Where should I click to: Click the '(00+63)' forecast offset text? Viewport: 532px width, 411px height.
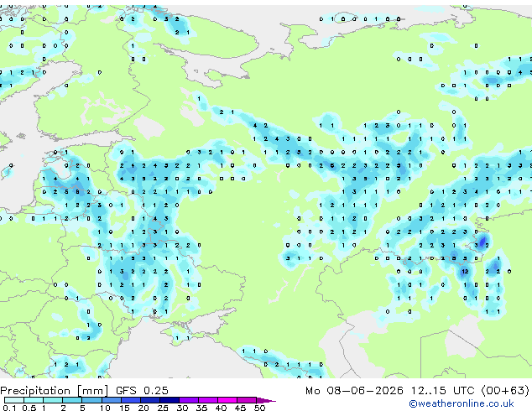[x=505, y=391]
